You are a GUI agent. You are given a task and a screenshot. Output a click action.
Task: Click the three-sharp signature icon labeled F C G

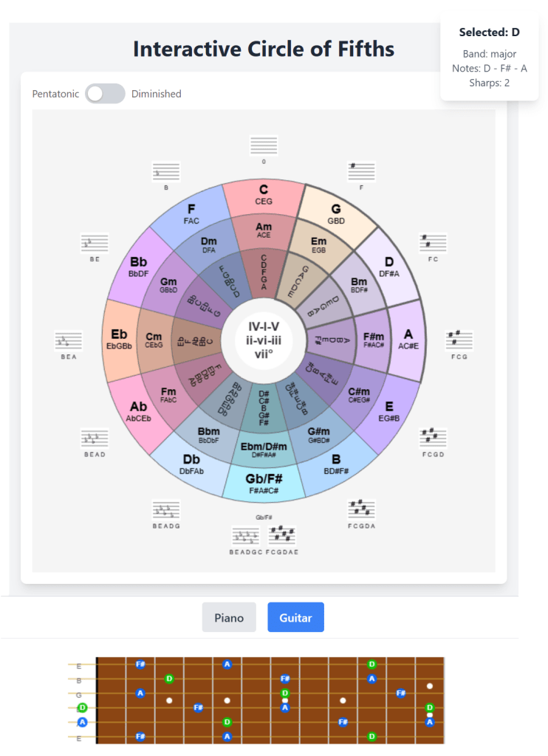pyautogui.click(x=459, y=340)
